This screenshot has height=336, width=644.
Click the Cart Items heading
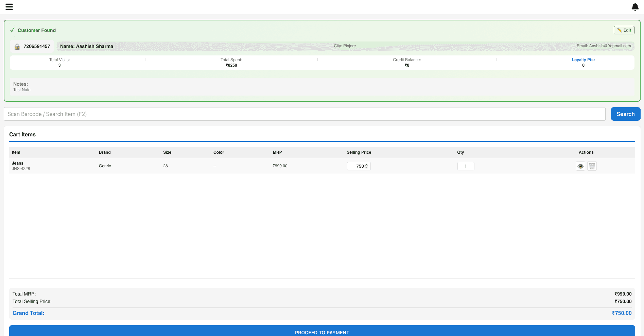click(22, 135)
